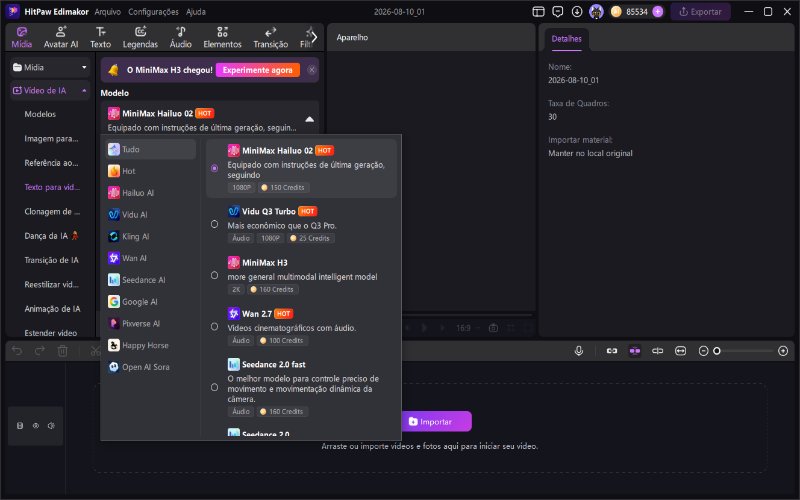
Task: Select the Hot model category
Action: click(151, 171)
